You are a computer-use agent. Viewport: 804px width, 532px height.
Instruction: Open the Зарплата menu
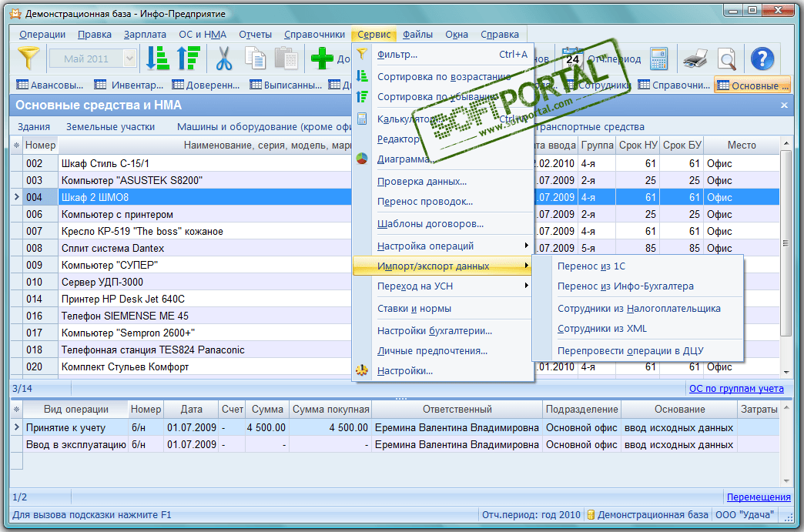[x=145, y=35]
